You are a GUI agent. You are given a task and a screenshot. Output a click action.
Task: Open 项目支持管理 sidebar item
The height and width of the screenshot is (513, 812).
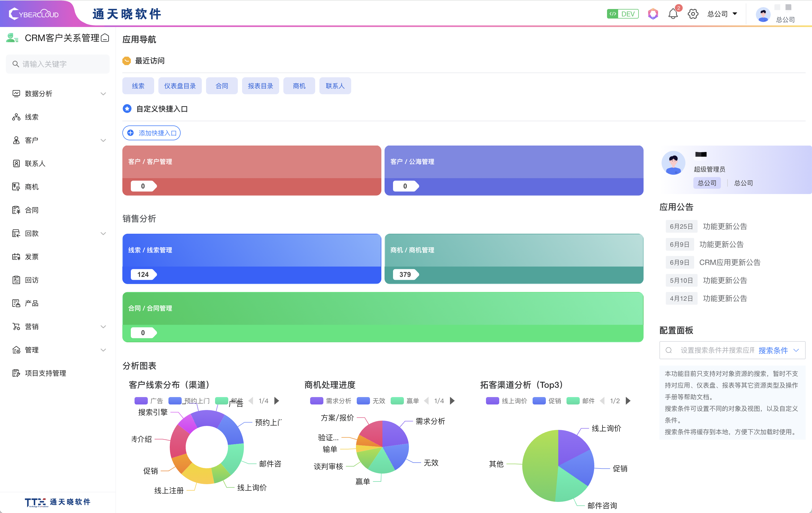tap(45, 373)
